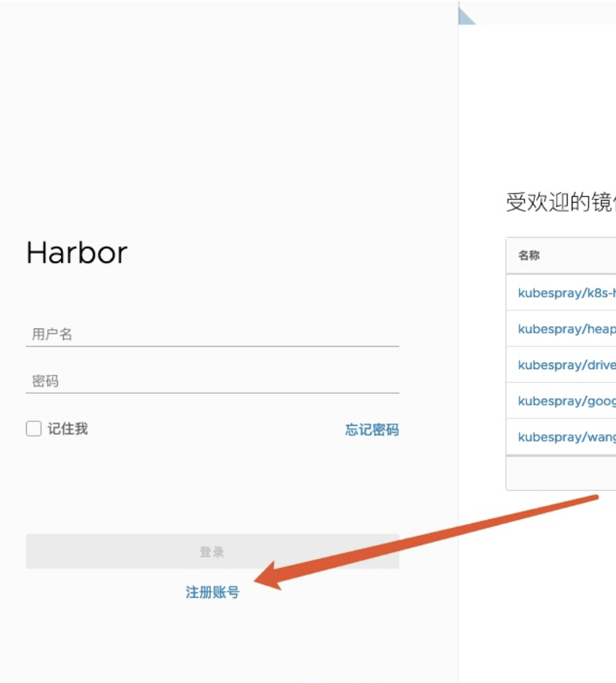Viewport: 616px width, 683px height.
Task: Click the blue triangle corner icon
Action: [465, 17]
